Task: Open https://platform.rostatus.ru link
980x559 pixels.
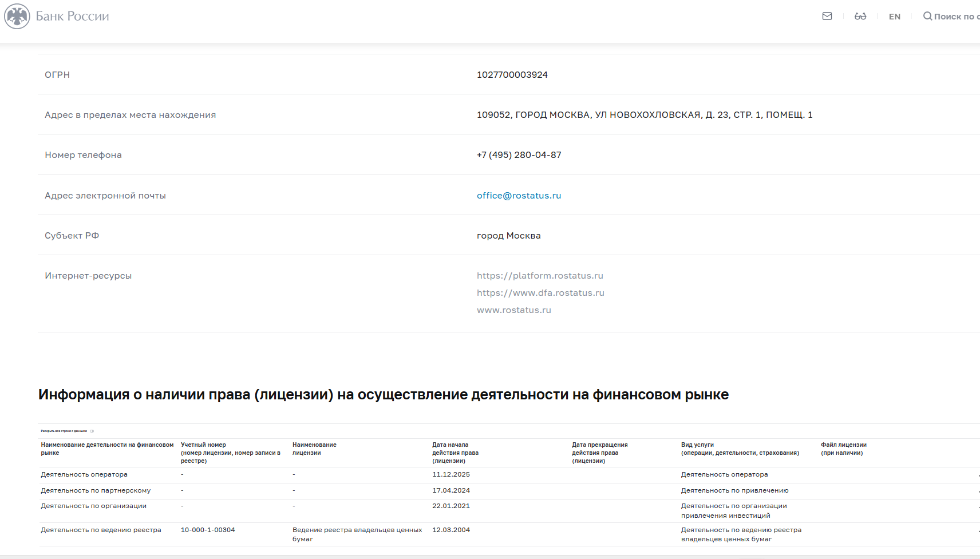Action: [x=540, y=275]
